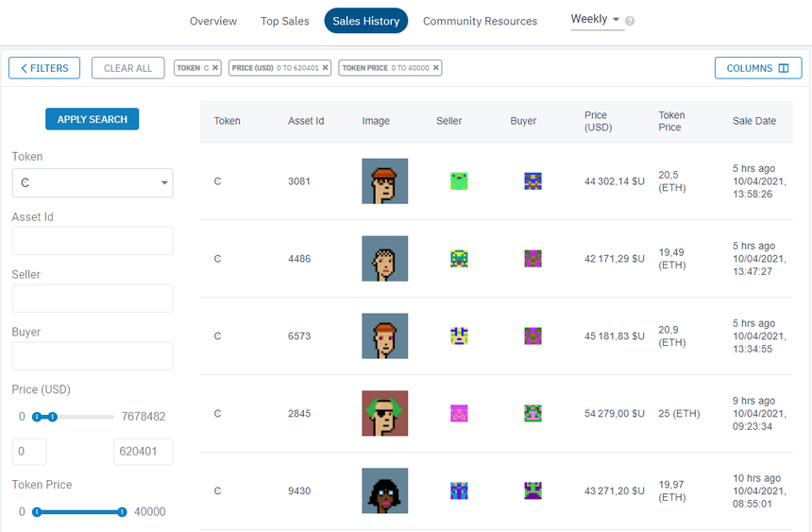The width and height of the screenshot is (812, 532).
Task: Open the Weekly period dropdown
Action: 597,20
